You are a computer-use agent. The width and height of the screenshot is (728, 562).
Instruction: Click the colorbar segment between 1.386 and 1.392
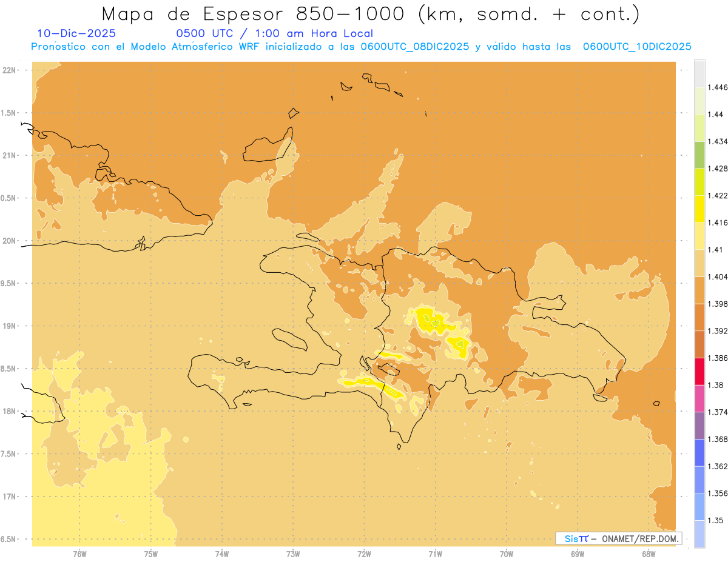pos(699,344)
